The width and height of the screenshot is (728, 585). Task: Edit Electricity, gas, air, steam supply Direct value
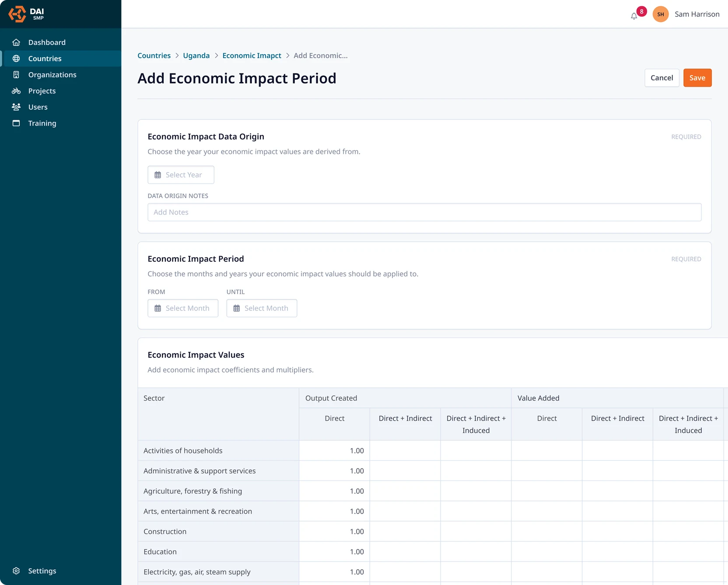[x=334, y=572]
